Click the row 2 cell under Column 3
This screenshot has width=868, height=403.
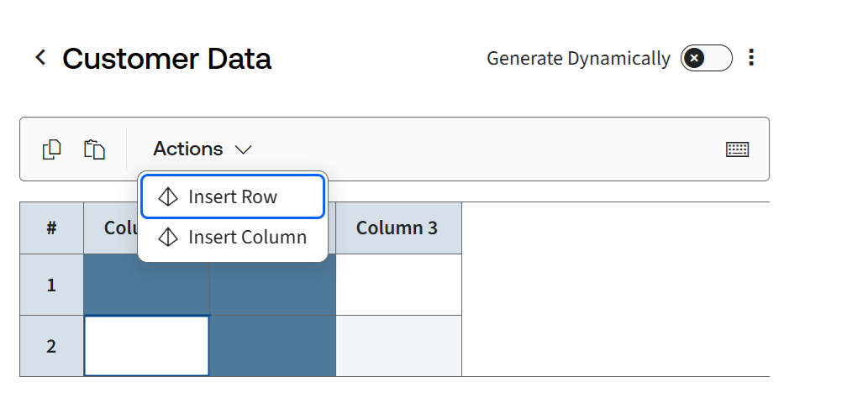398,347
